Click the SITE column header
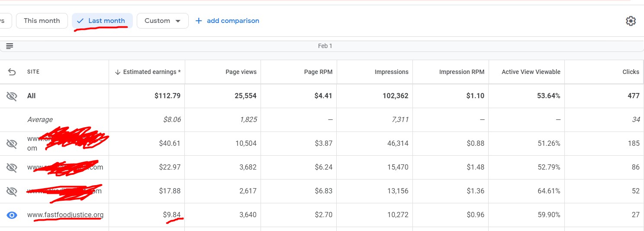This screenshot has height=231, width=644. point(33,72)
